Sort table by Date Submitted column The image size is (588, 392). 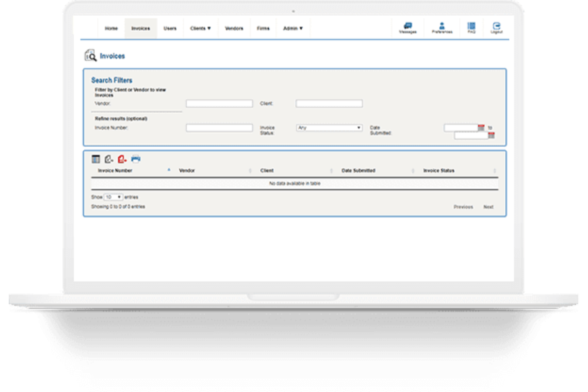point(358,171)
